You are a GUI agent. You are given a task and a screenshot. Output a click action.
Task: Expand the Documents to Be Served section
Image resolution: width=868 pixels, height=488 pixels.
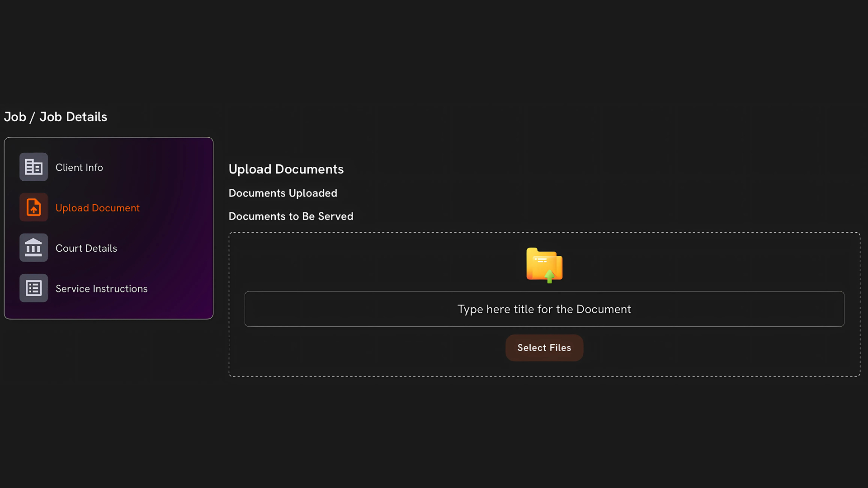pos(291,216)
